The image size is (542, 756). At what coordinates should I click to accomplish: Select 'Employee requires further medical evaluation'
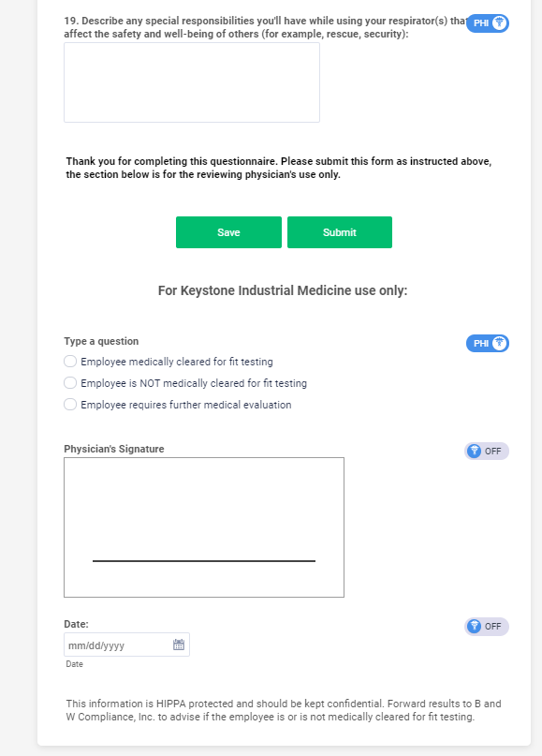[70, 404]
